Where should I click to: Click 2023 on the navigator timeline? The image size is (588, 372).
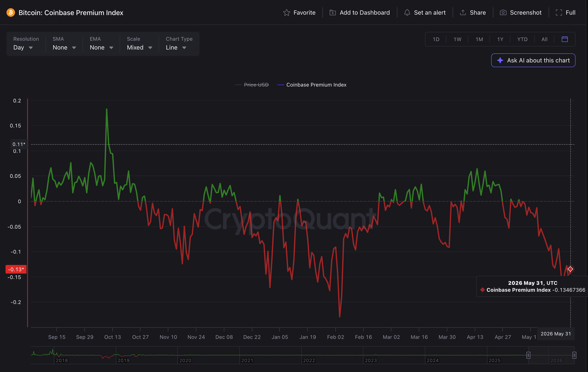point(371,360)
